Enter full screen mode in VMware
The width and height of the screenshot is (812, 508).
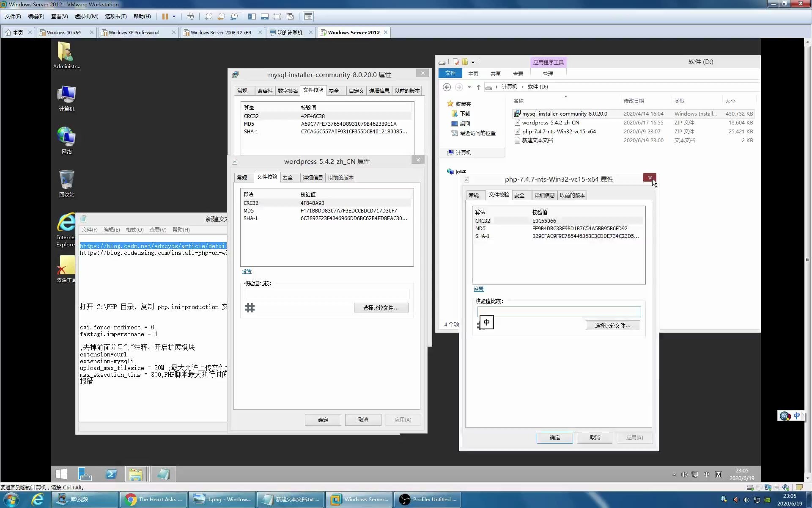277,17
